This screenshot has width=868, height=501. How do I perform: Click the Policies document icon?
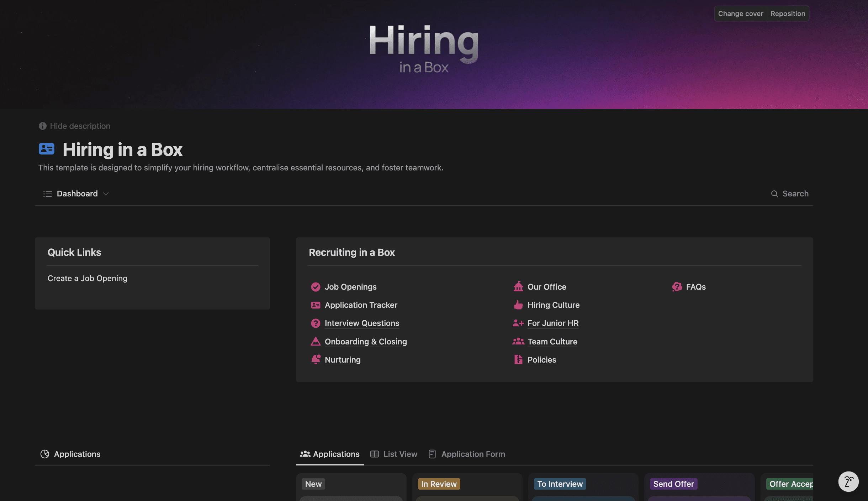[518, 359]
